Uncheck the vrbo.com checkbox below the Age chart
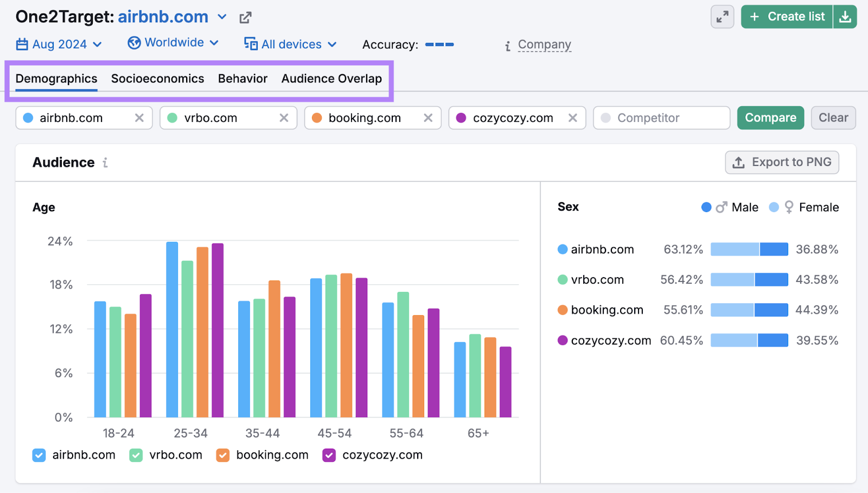 tap(135, 455)
